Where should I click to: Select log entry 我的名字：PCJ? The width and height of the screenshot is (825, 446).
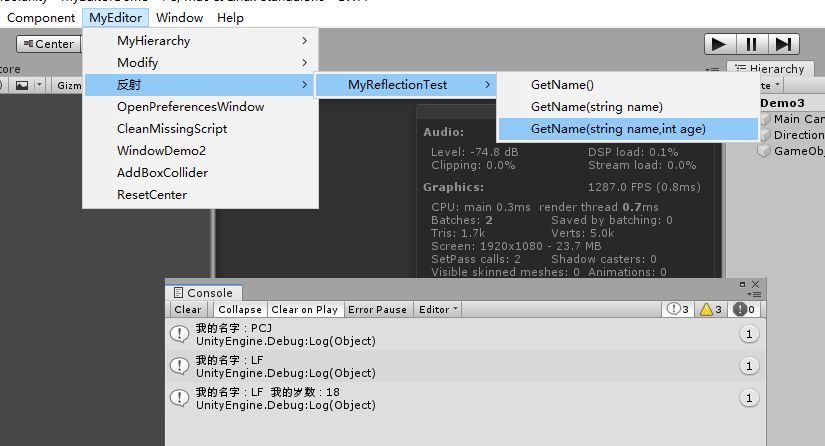pyautogui.click(x=466, y=334)
